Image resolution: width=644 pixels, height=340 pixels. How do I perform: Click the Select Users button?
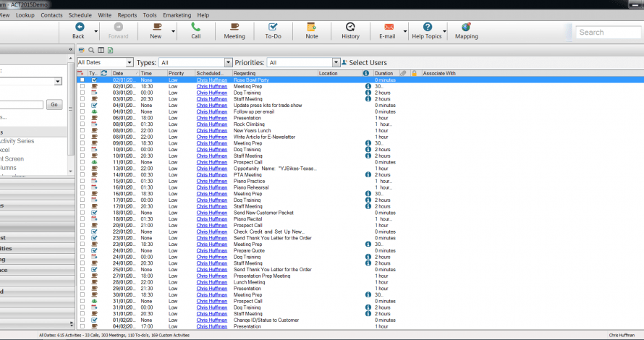coord(364,62)
